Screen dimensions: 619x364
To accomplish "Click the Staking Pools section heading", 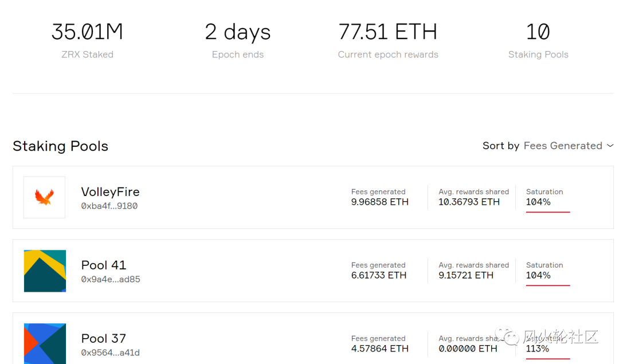I will pyautogui.click(x=60, y=146).
